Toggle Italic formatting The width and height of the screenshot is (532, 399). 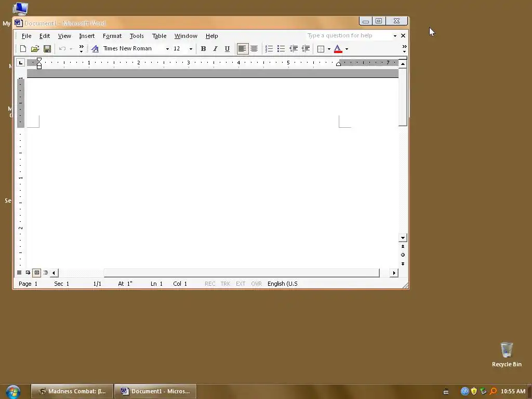click(215, 49)
